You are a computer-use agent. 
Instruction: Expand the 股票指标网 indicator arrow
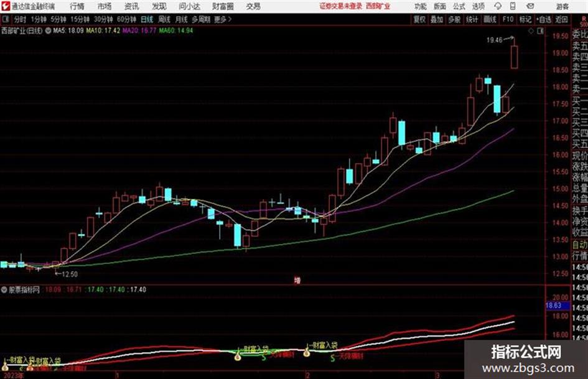point(4,289)
